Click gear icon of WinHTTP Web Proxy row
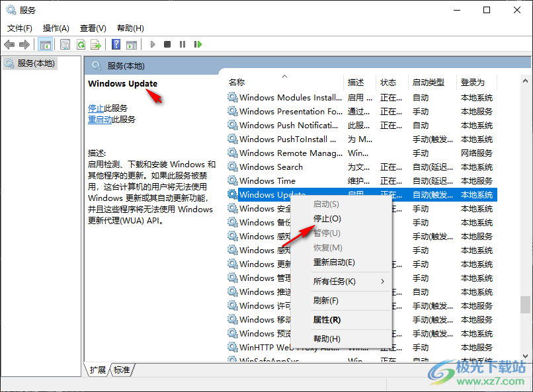 (233, 347)
